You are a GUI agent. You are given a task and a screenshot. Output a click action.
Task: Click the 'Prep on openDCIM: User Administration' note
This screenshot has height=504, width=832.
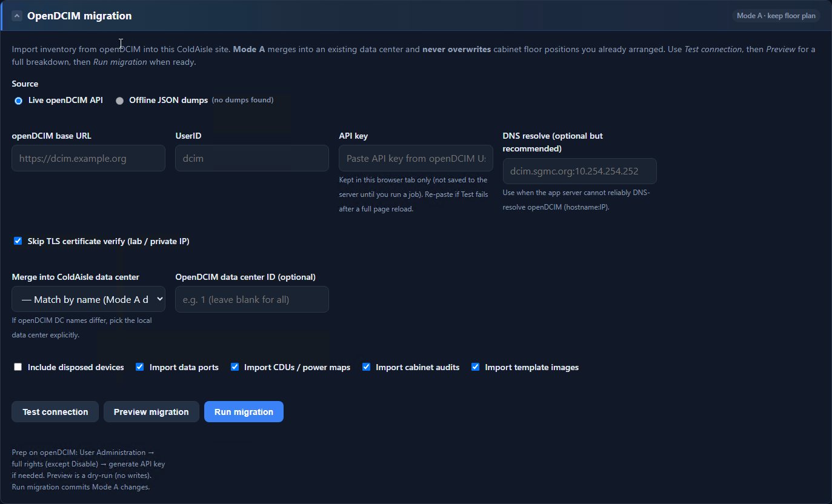click(x=88, y=469)
